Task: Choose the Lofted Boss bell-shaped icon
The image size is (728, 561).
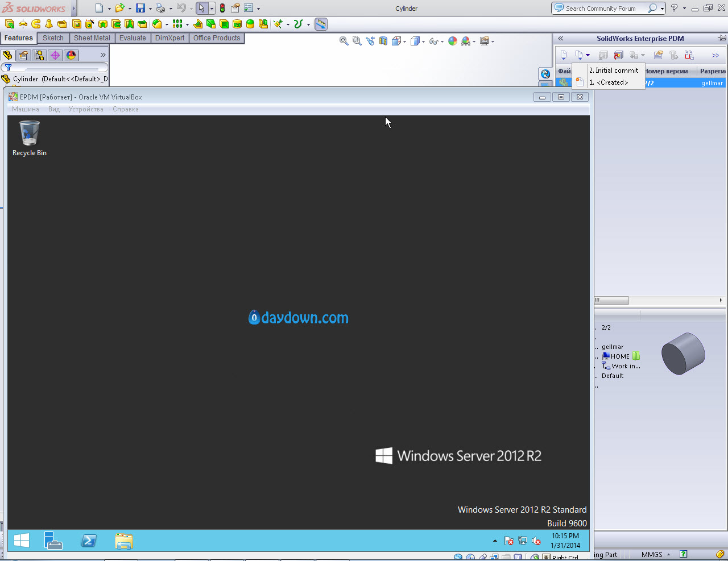Action: click(x=49, y=24)
